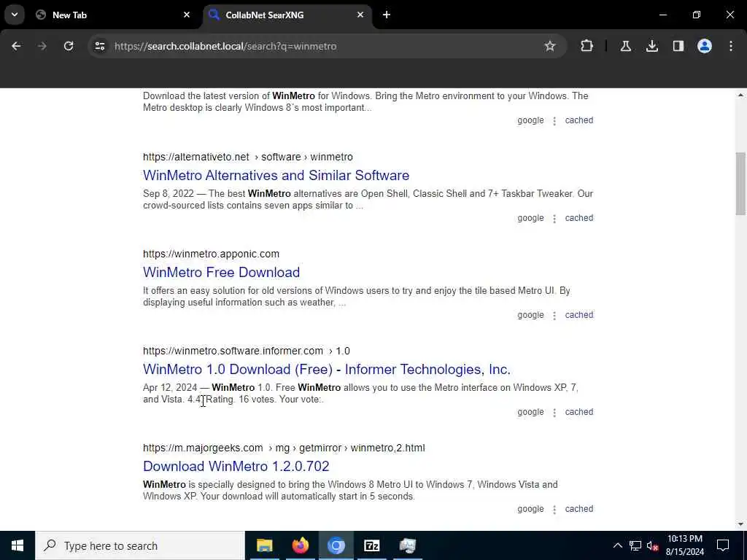The width and height of the screenshot is (747, 560).
Task: Select the CollabNet SearXNG tab
Action: 287,15
